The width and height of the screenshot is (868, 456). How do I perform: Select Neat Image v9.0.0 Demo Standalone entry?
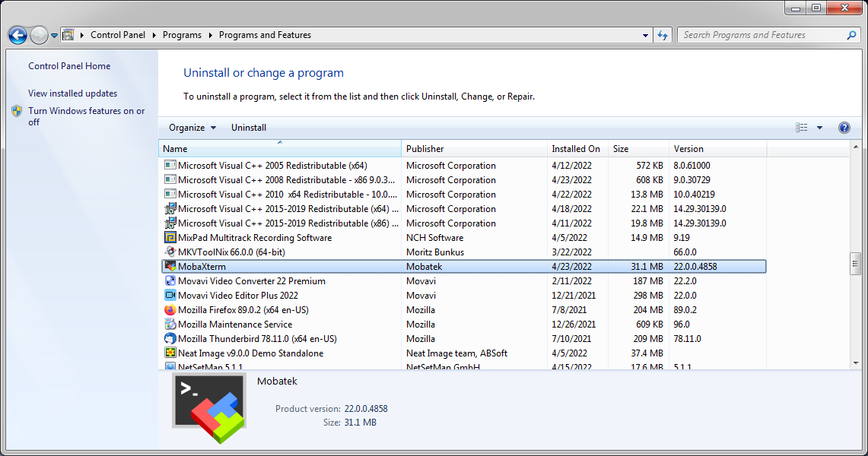coord(250,353)
